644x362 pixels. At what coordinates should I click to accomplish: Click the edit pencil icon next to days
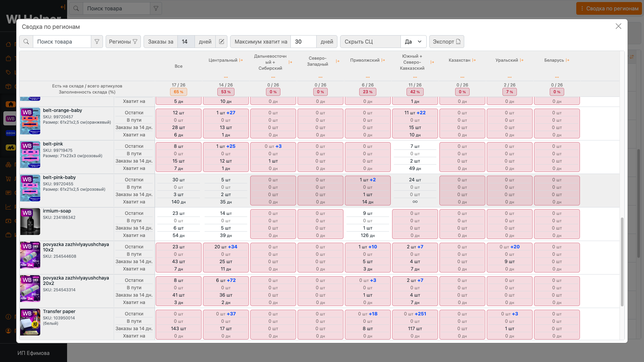pos(221,42)
